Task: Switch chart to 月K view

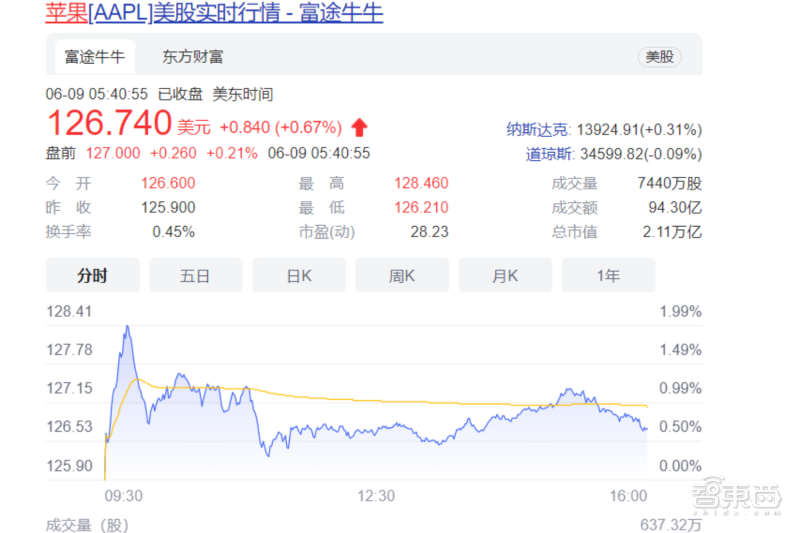Action: pos(505,275)
